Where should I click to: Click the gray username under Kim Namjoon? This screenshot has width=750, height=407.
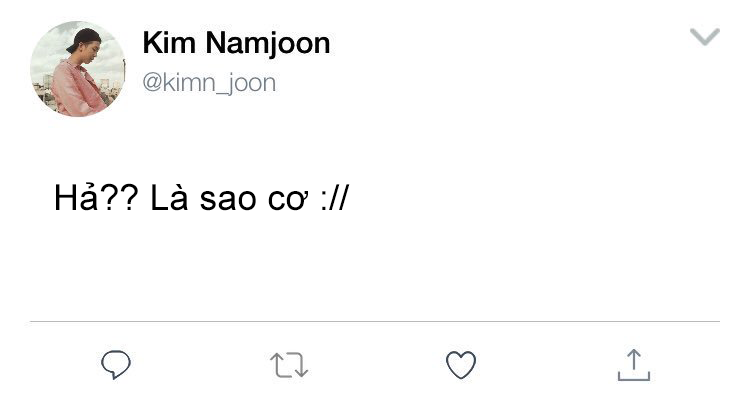click(x=209, y=83)
